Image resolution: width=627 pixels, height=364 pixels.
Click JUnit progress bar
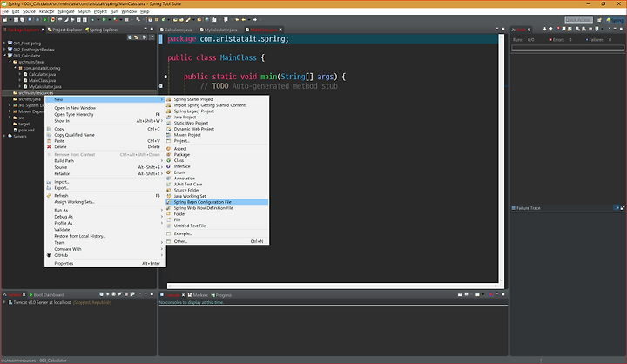click(568, 47)
